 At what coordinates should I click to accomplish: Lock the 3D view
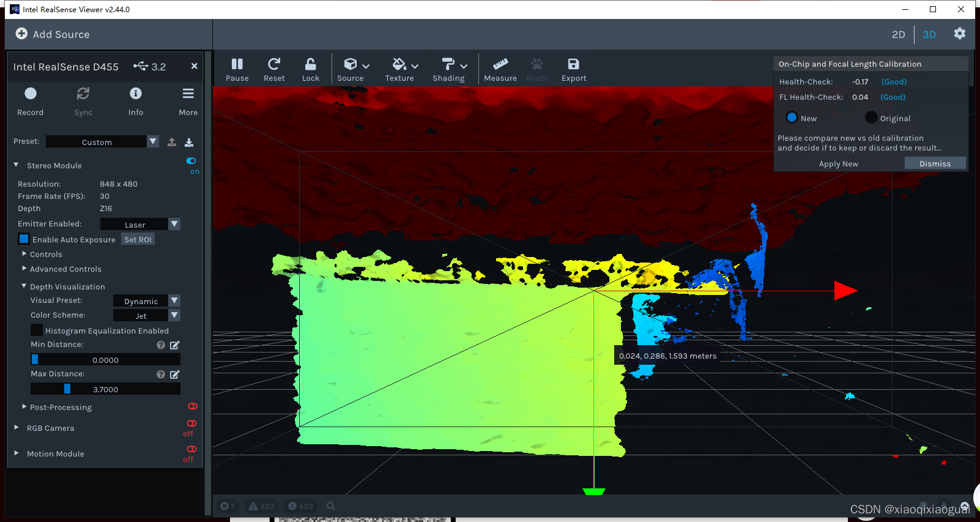point(311,64)
